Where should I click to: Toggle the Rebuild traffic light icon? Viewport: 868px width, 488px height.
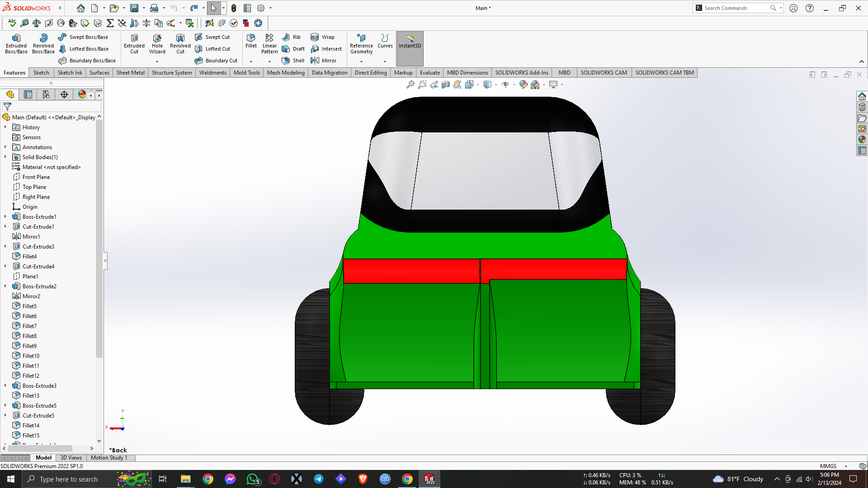coord(234,8)
